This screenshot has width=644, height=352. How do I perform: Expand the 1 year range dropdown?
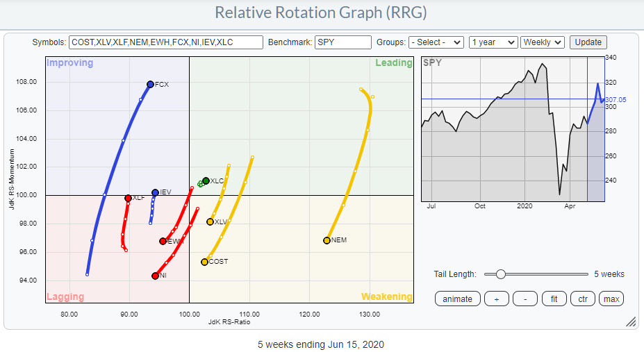point(493,42)
